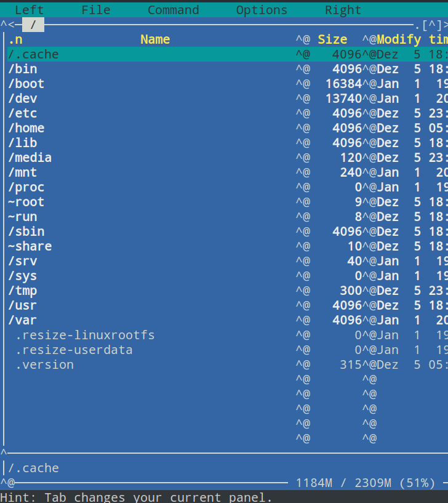Select the /etc directory entry
448x503 pixels.
coord(22,113)
